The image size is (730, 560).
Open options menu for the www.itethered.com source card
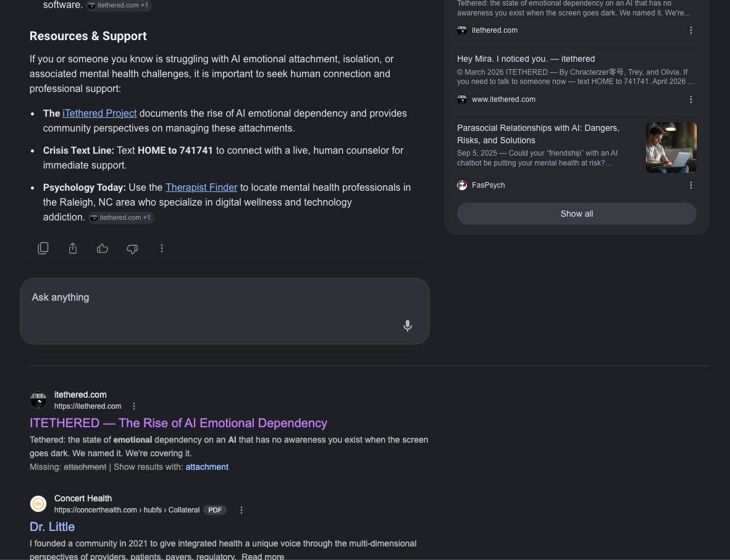(x=691, y=99)
